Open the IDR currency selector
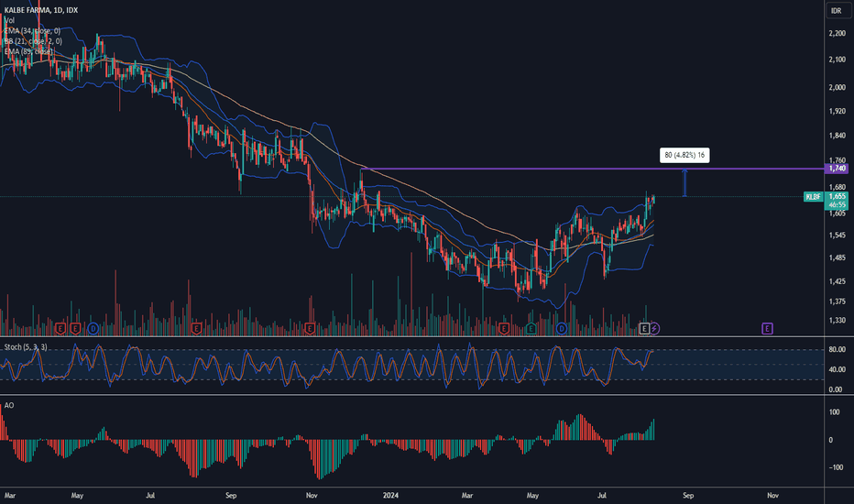 click(x=837, y=10)
